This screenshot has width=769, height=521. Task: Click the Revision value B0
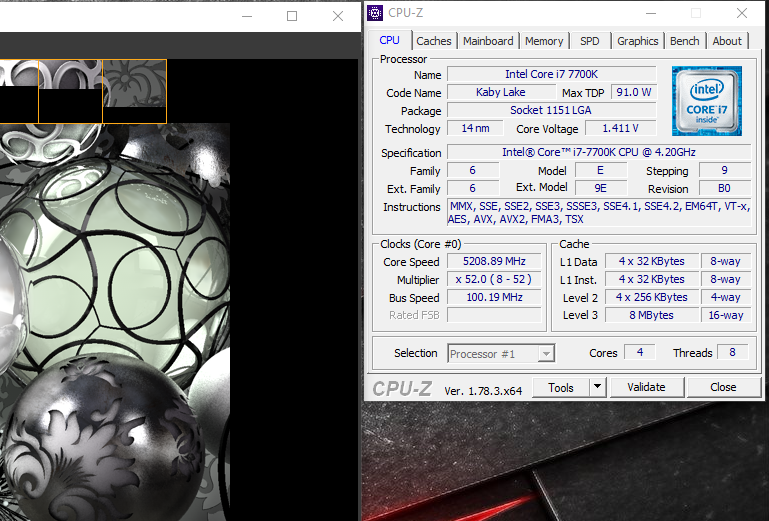tap(724, 188)
